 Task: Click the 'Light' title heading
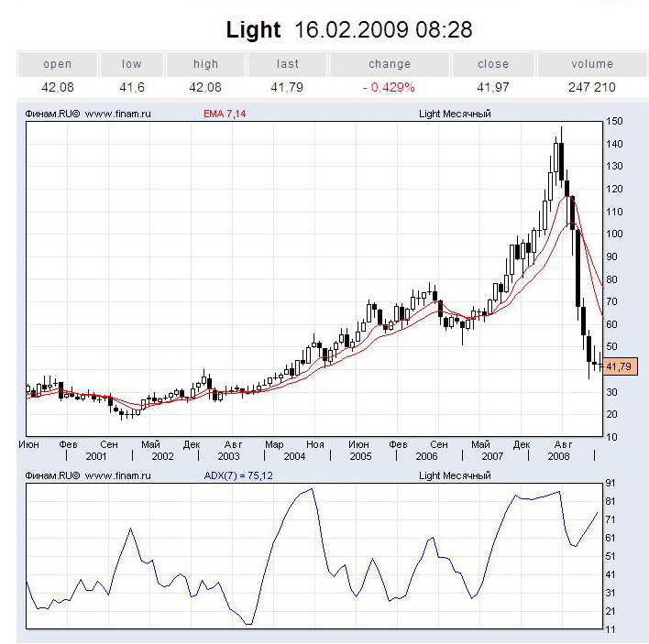(253, 30)
